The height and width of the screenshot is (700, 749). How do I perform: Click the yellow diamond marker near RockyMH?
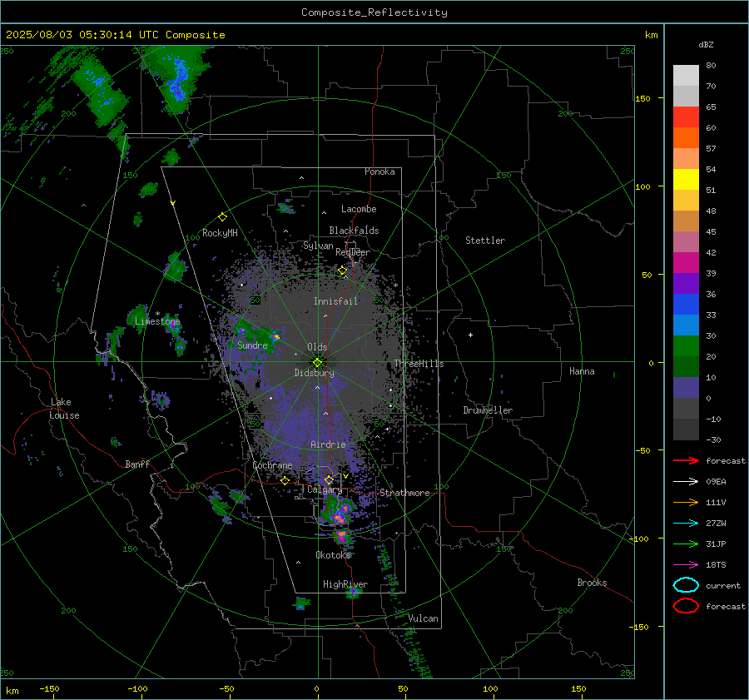coord(222,217)
